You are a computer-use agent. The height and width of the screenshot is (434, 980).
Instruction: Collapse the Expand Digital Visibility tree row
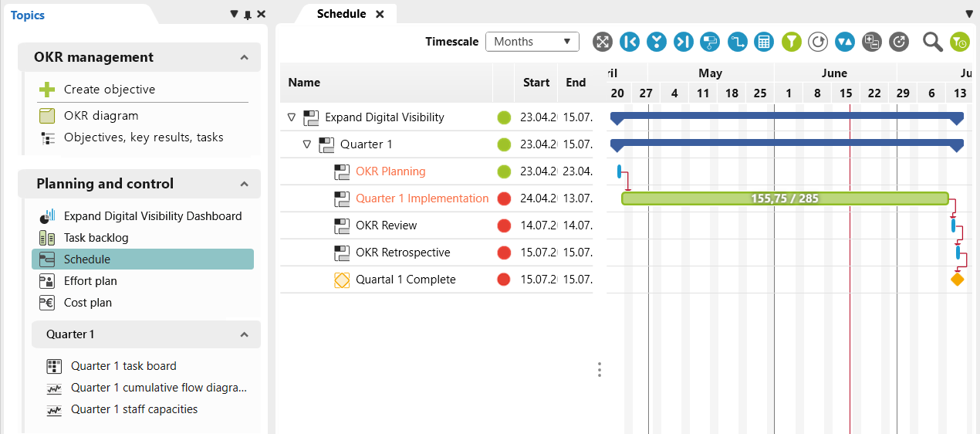(x=292, y=117)
